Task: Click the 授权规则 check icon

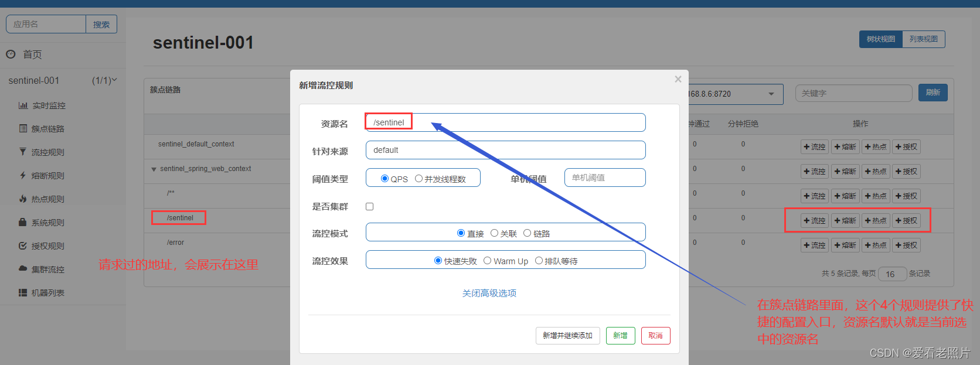Action: click(x=23, y=245)
